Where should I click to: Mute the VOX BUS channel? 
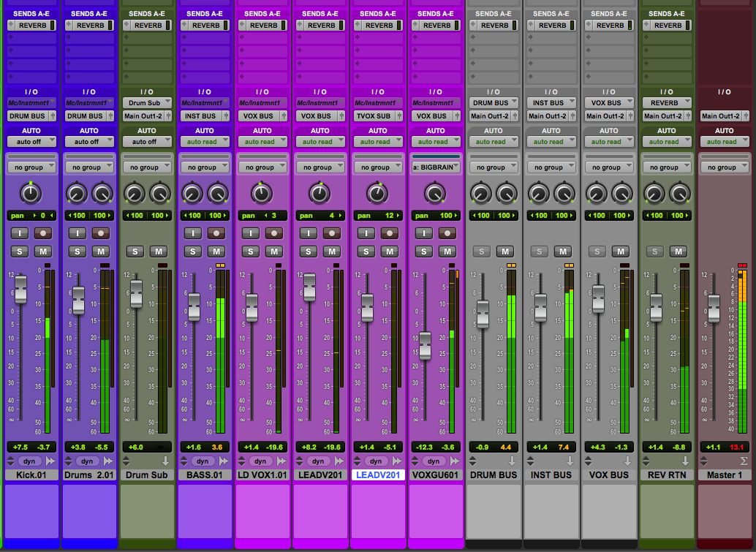[621, 252]
